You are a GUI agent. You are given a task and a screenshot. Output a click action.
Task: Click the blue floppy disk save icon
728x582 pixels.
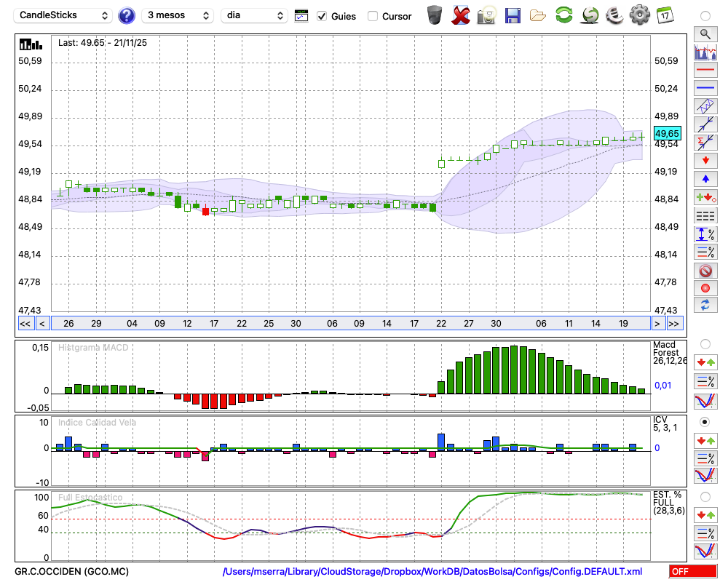point(513,15)
